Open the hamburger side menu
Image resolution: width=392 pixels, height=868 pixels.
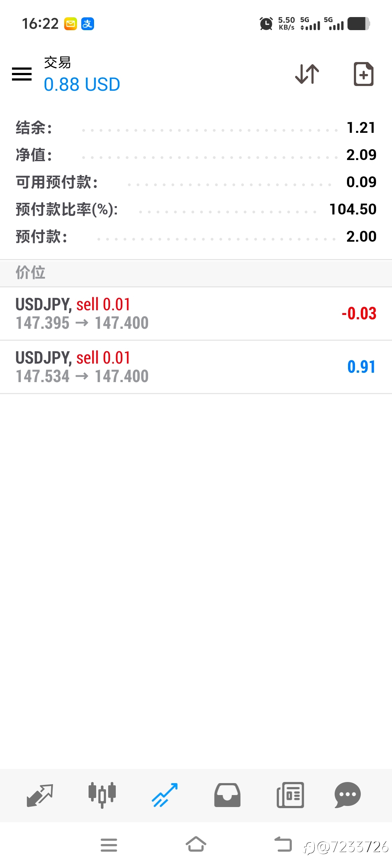coord(22,74)
